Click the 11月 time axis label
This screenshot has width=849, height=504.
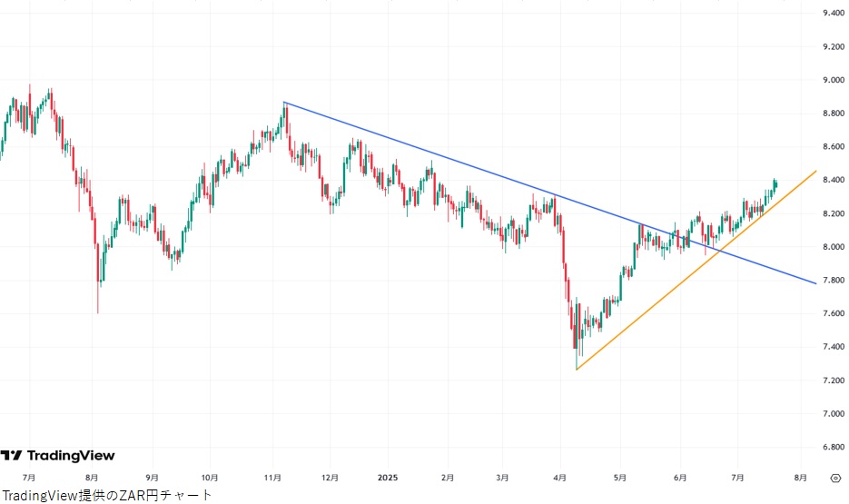tap(272, 478)
